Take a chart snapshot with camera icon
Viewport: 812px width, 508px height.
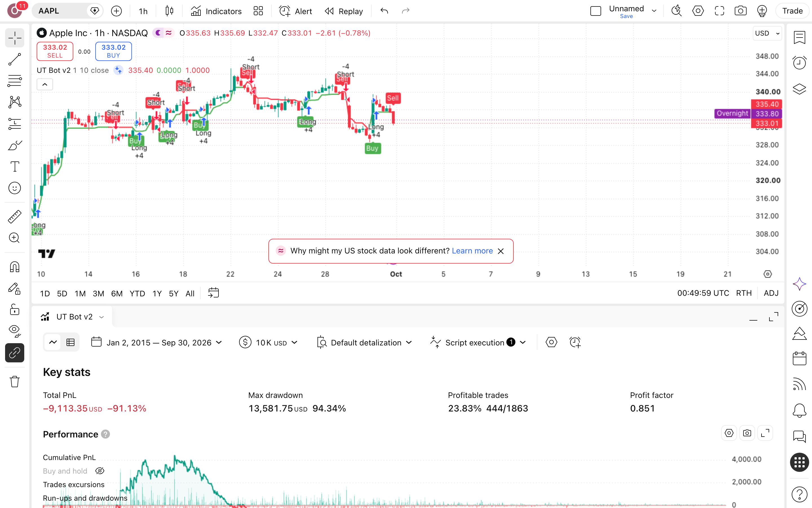741,11
